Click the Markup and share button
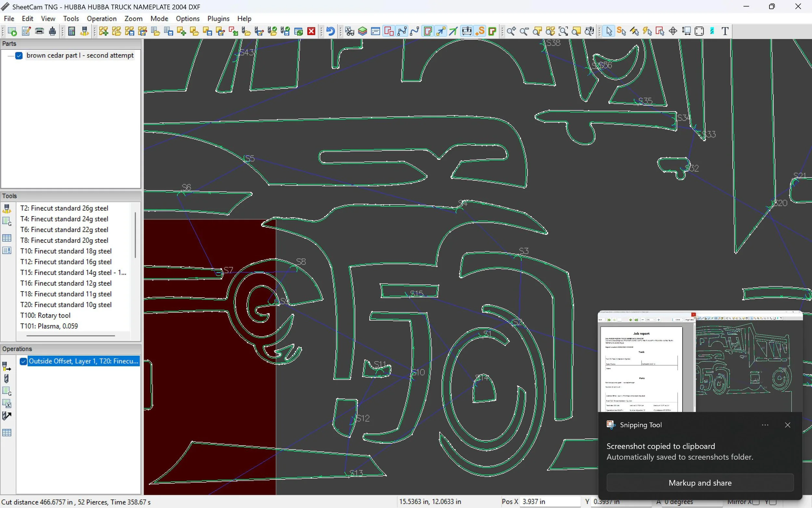Viewport: 812px width, 508px height. (x=700, y=483)
